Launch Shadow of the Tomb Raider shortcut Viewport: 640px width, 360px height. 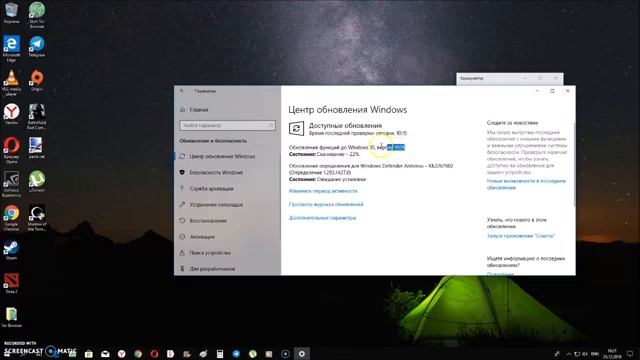tap(37, 218)
